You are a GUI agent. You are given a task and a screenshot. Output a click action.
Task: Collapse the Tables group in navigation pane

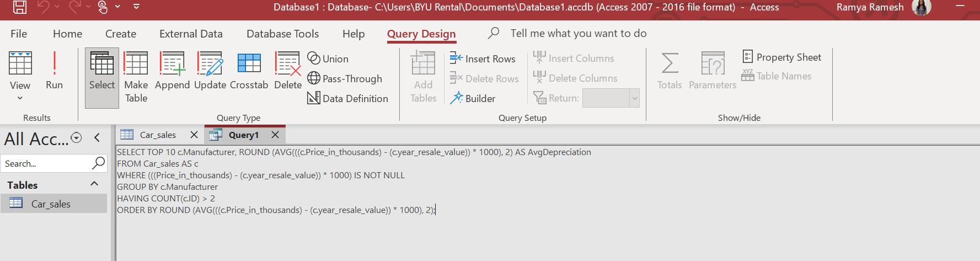[94, 184]
